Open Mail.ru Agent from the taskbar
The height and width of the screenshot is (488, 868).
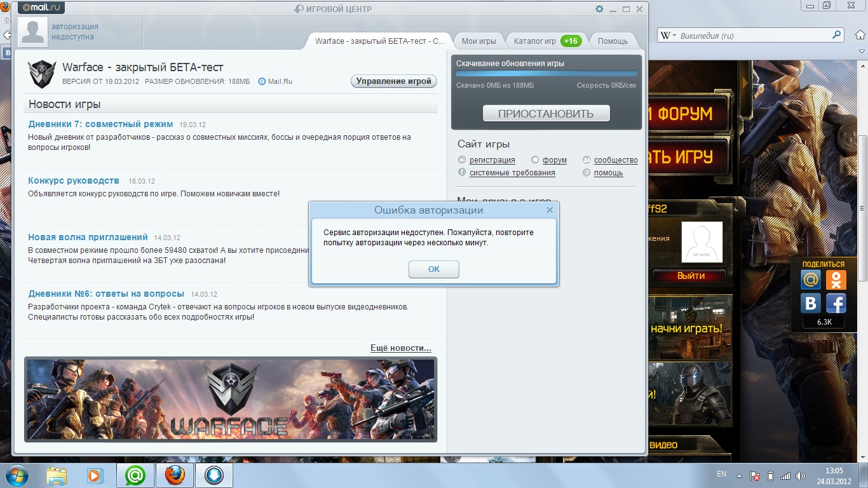point(134,475)
